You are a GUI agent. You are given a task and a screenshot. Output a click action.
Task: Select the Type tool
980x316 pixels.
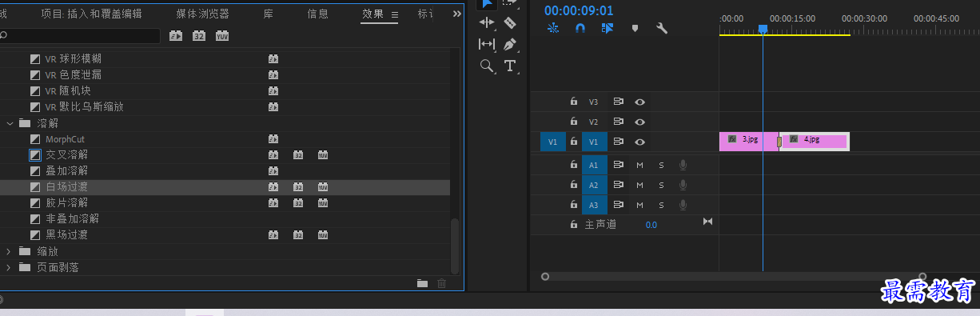click(510, 66)
